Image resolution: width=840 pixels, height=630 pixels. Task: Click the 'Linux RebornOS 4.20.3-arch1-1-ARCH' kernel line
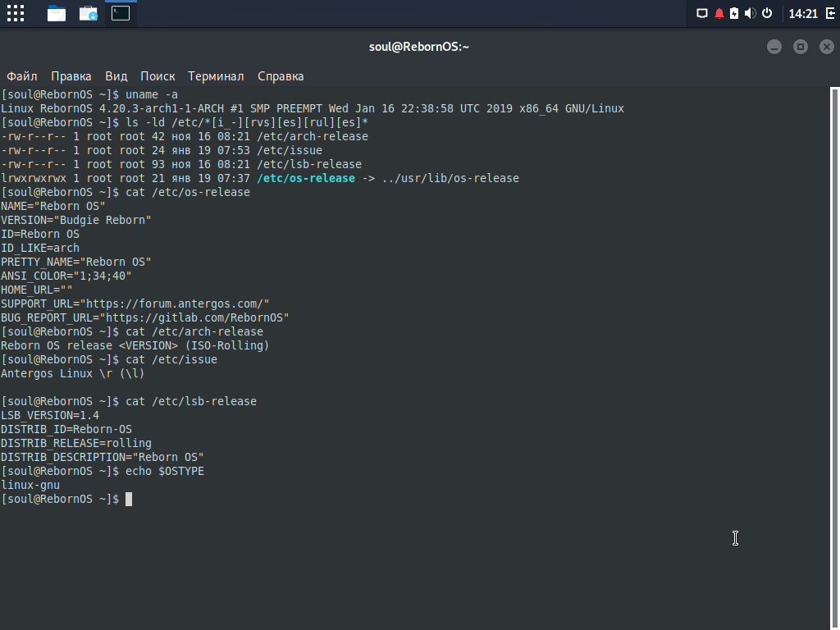tap(313, 109)
